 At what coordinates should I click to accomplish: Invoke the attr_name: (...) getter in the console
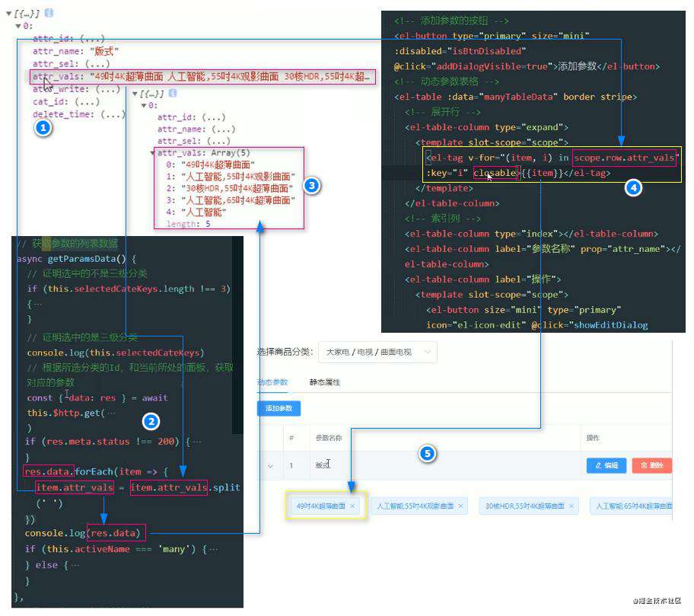pos(223,129)
